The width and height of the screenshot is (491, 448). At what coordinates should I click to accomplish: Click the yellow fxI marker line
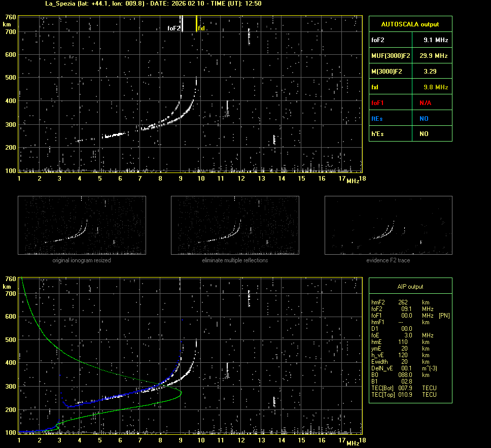coord(196,24)
